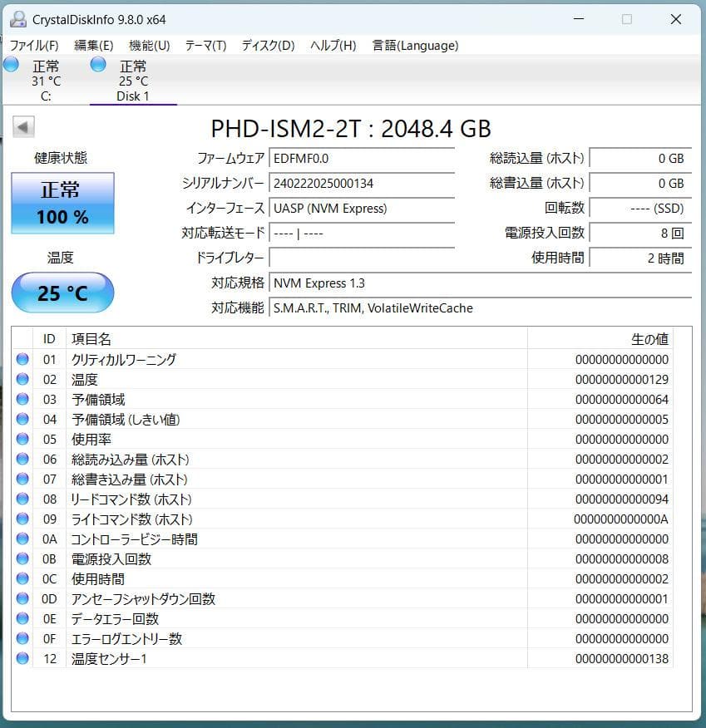Click status orb of row 02 温度
This screenshot has width=706, height=728.
pos(22,379)
